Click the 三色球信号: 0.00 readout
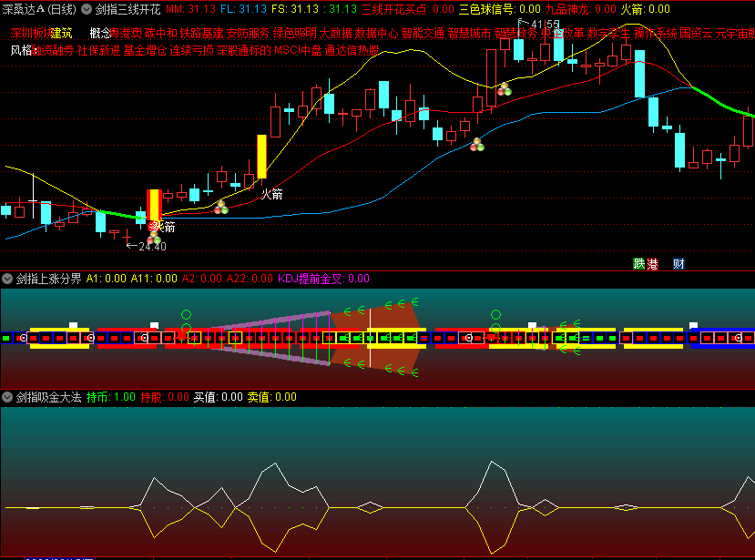Viewport: 755px width, 560px height. (x=500, y=9)
